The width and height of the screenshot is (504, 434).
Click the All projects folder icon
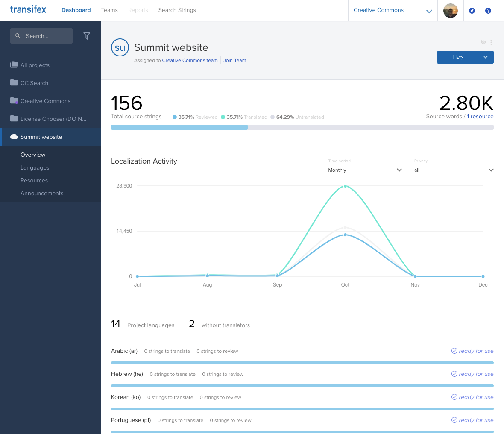(x=14, y=65)
